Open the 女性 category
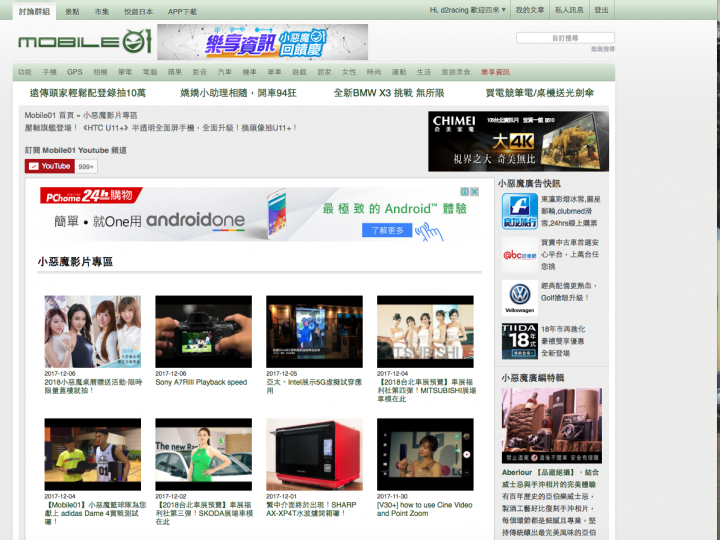 point(349,72)
